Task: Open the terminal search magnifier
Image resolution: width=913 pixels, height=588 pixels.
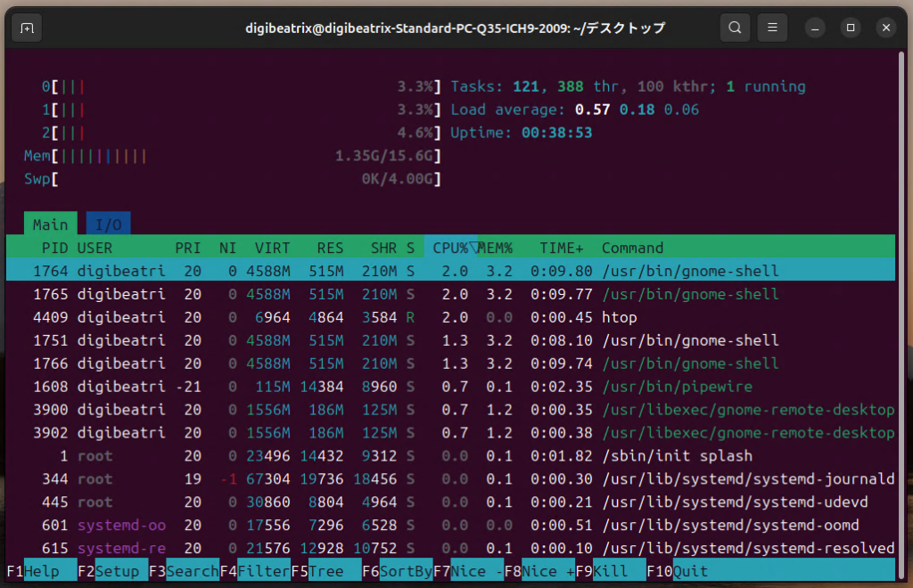Action: (x=735, y=27)
